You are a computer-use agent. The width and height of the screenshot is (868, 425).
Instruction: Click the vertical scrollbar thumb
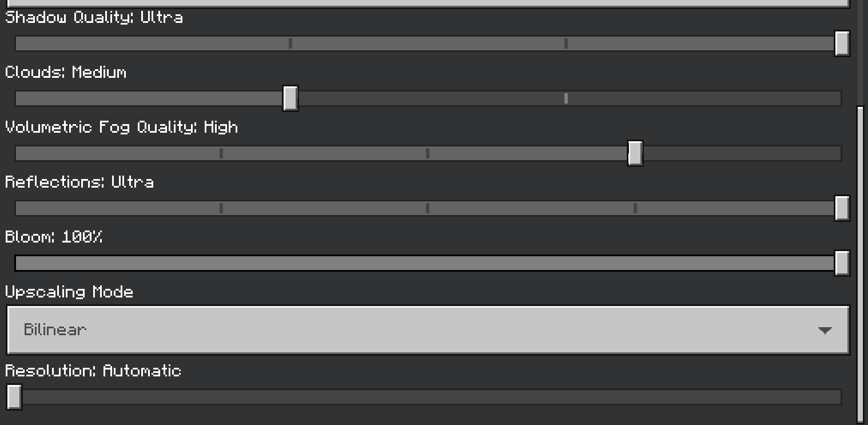coord(861,263)
